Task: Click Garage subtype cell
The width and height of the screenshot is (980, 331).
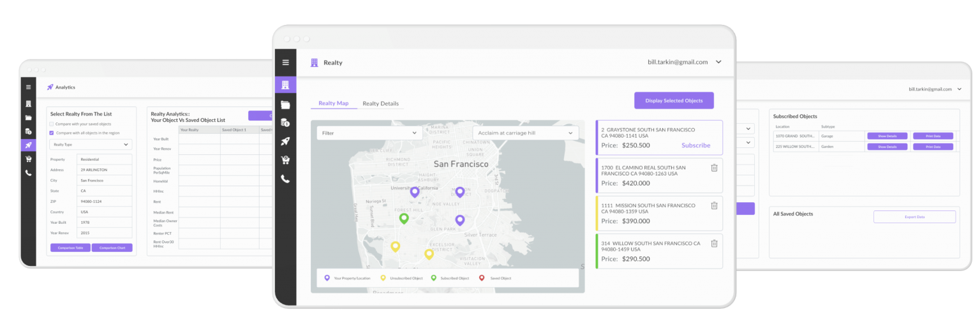Action: click(842, 136)
